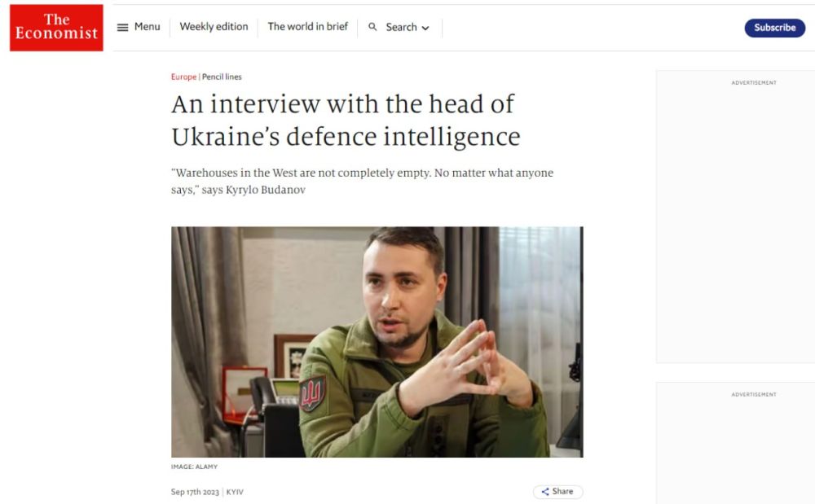Click The Economist red logo
Image resolution: width=815 pixels, height=504 pixels.
pos(56,28)
